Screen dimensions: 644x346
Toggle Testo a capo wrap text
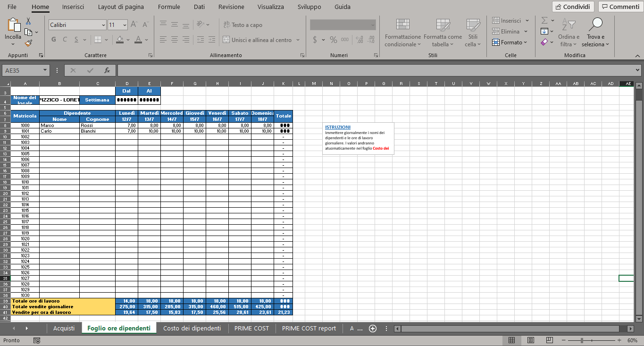click(x=243, y=25)
